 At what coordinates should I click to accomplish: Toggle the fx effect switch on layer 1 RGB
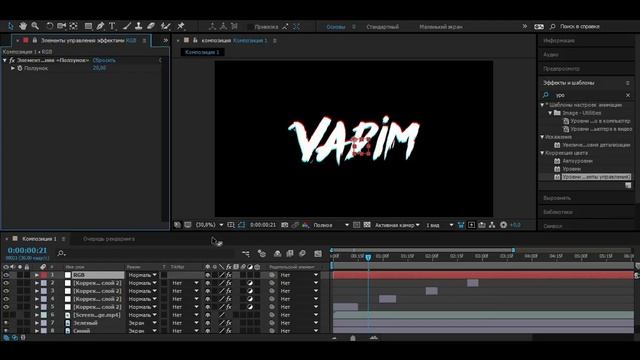[x=229, y=275]
